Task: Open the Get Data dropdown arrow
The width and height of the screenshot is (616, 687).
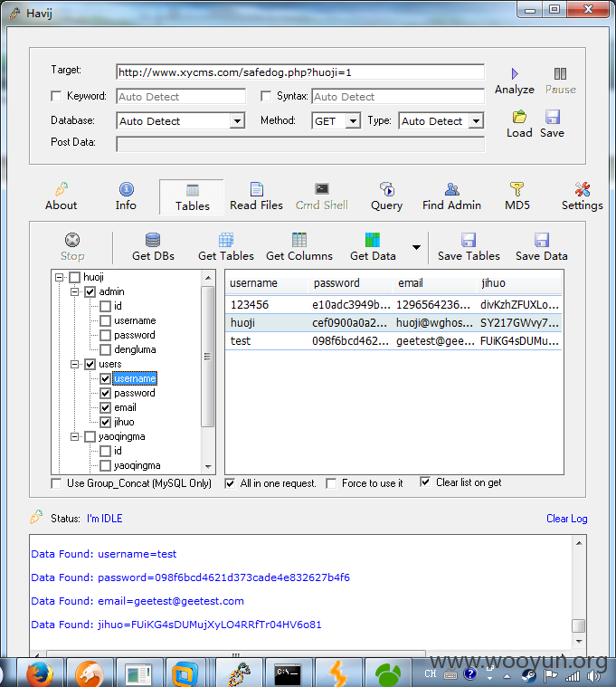Action: [x=416, y=247]
